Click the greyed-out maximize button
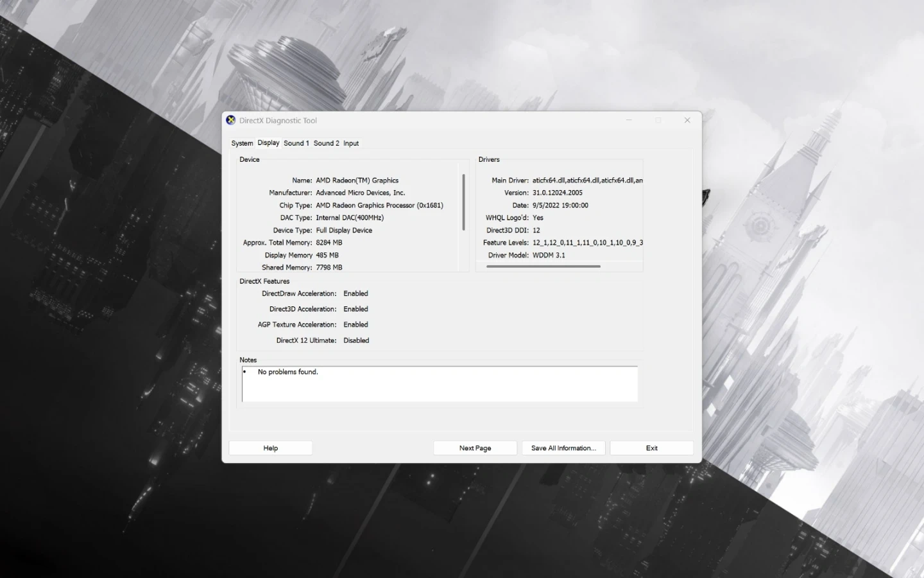The image size is (924, 578). click(x=658, y=120)
